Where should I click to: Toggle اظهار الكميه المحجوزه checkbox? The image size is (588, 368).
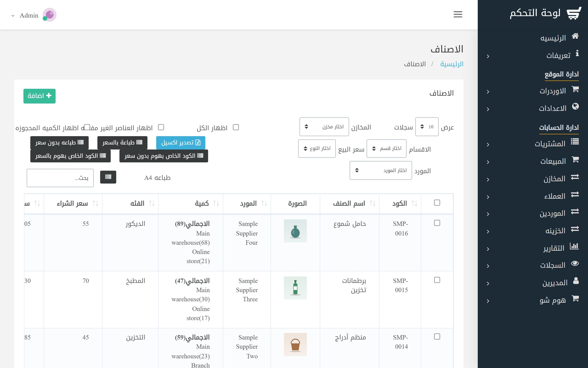(x=87, y=127)
